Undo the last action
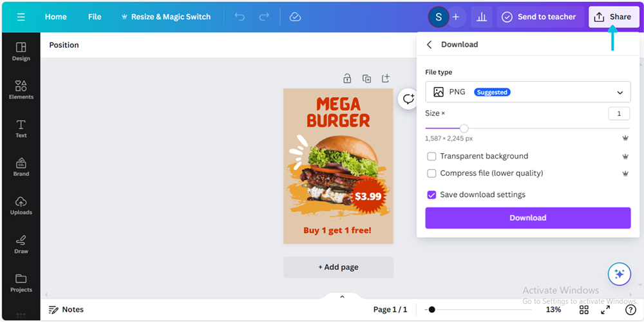The height and width of the screenshot is (322, 644). point(240,17)
